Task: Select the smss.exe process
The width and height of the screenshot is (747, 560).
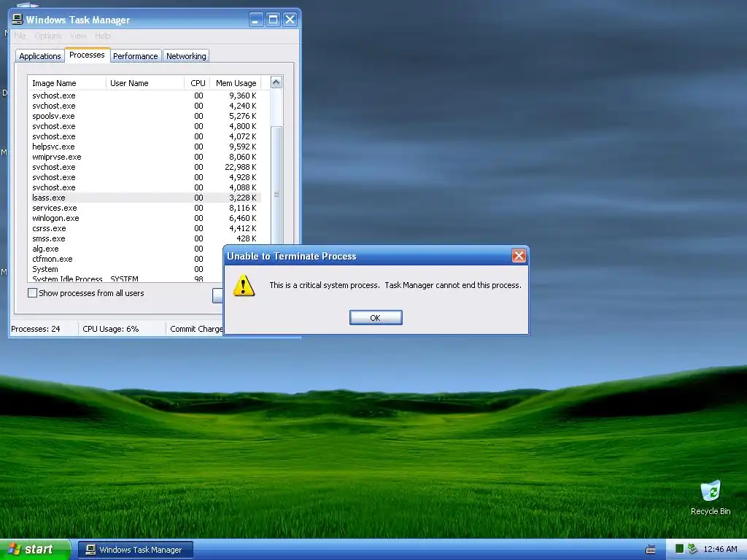Action: (x=144, y=238)
